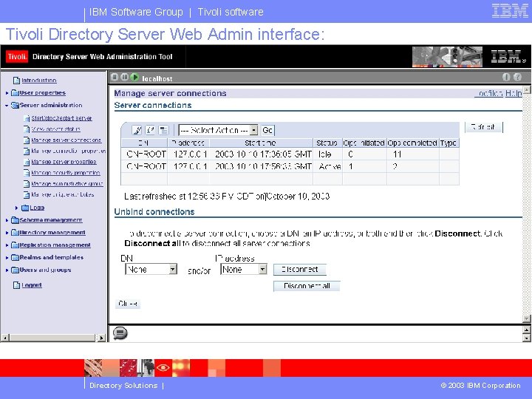Open Manage server connections link
This screenshot has height=399, width=532.
[x=66, y=140]
